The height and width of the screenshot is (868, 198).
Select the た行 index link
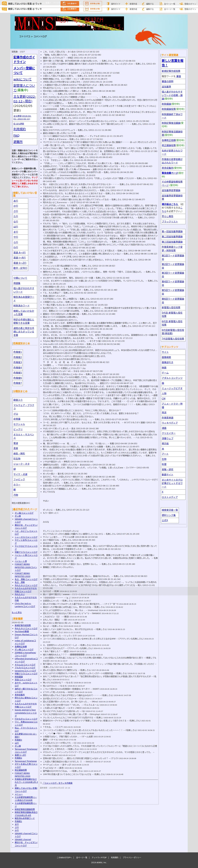pos(16,216)
